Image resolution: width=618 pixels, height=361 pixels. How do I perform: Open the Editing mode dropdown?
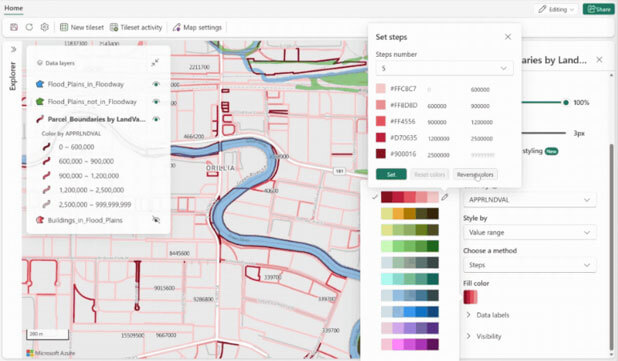556,9
